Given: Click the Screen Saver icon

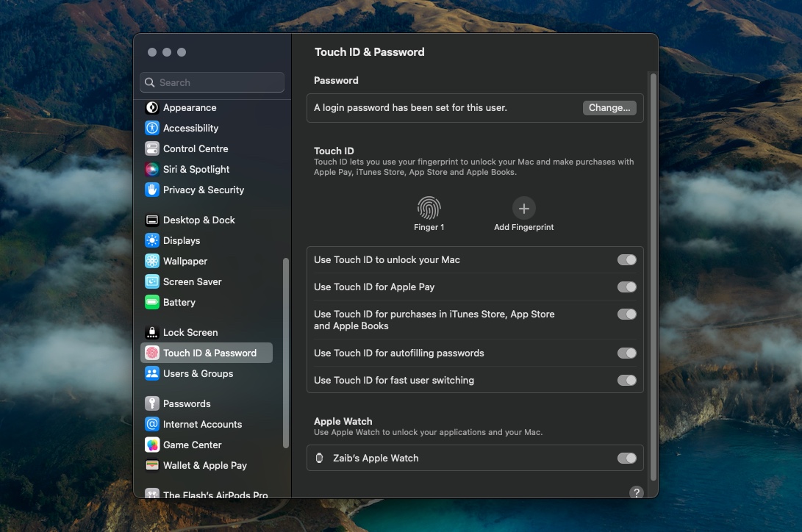Looking at the screenshot, I should tap(152, 281).
